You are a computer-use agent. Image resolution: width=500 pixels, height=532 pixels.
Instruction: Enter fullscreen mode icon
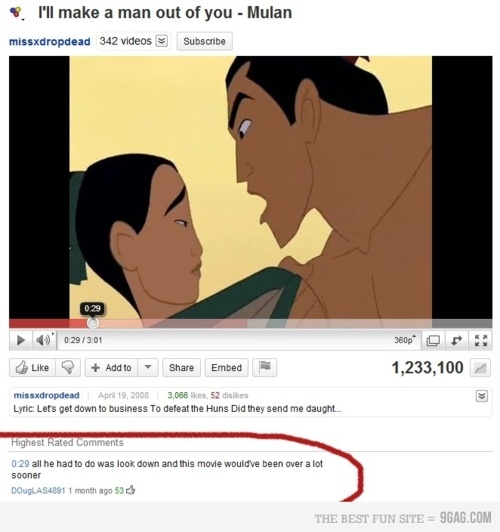[x=481, y=340]
